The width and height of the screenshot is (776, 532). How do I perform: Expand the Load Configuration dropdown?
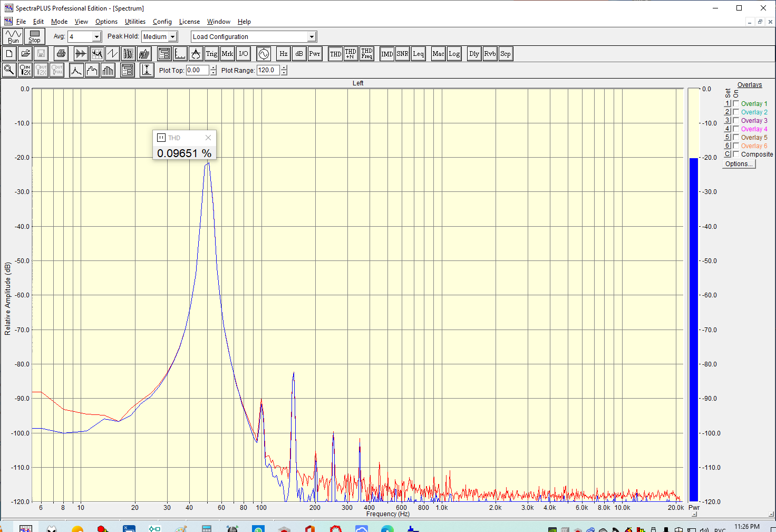(x=312, y=36)
